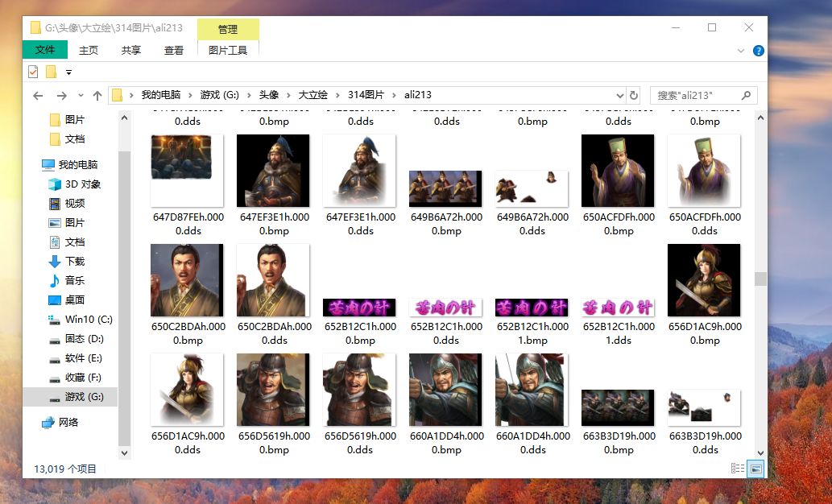
Task: Click file name 652B12C1h.0000.dds
Action: click(446, 333)
